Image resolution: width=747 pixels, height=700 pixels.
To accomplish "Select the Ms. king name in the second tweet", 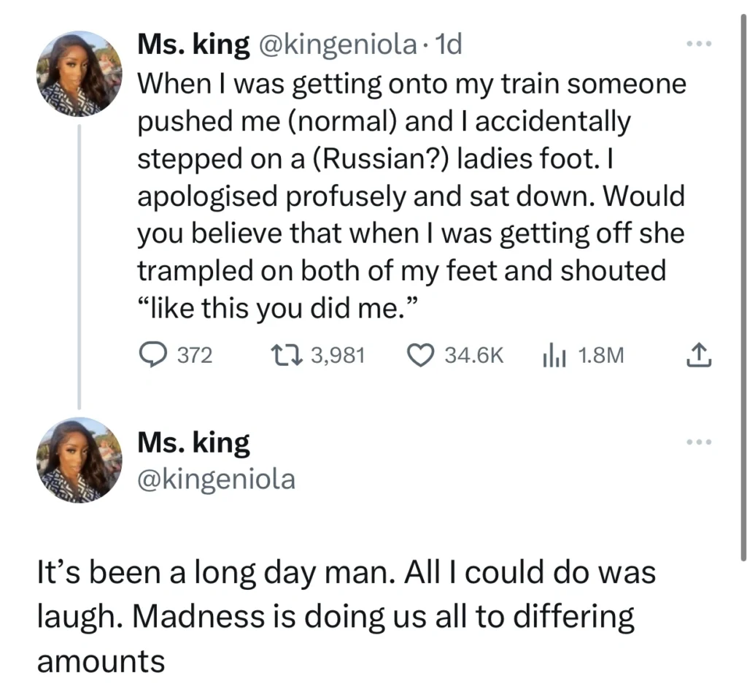I will (x=193, y=442).
